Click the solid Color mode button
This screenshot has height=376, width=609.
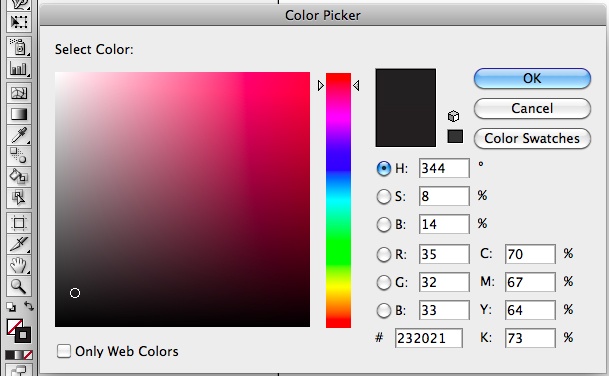click(9, 355)
